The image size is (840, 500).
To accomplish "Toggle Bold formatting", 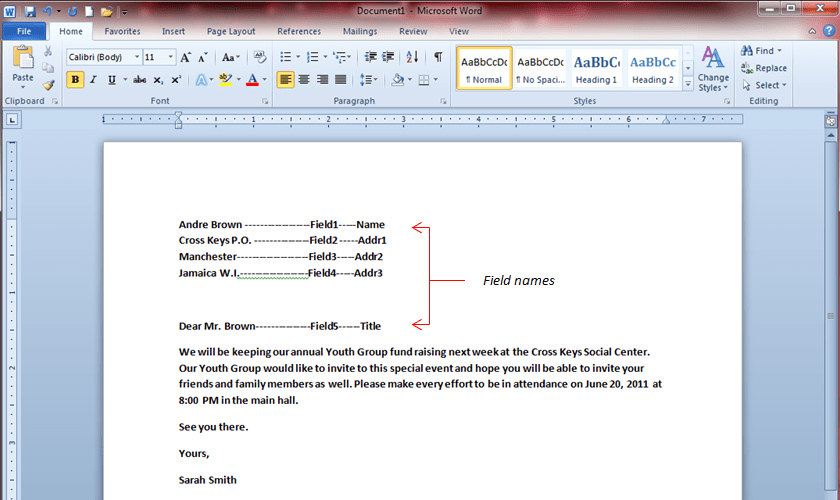I will coord(75,80).
